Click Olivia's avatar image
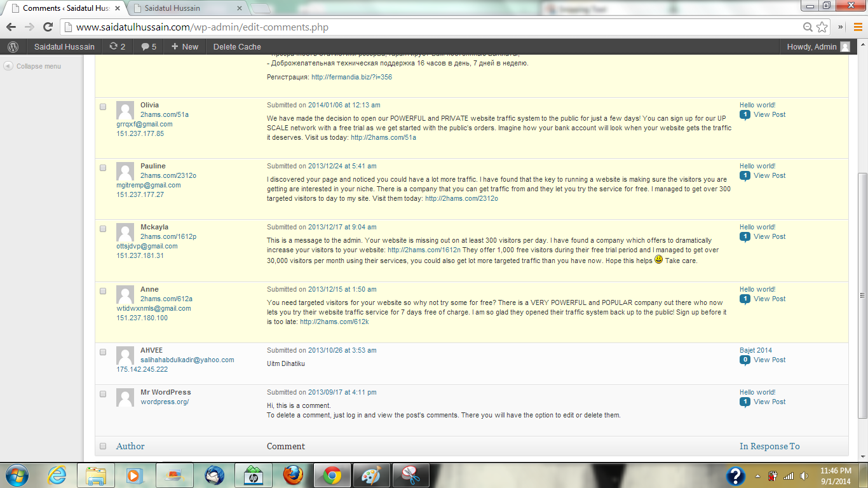This screenshot has height=488, width=868. 125,110
